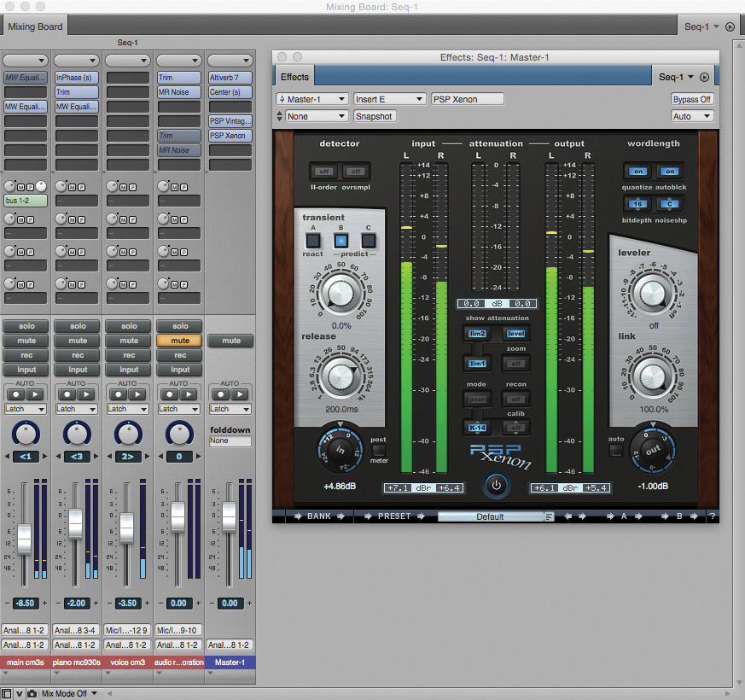Click the arrow left of the BANK label

[298, 516]
